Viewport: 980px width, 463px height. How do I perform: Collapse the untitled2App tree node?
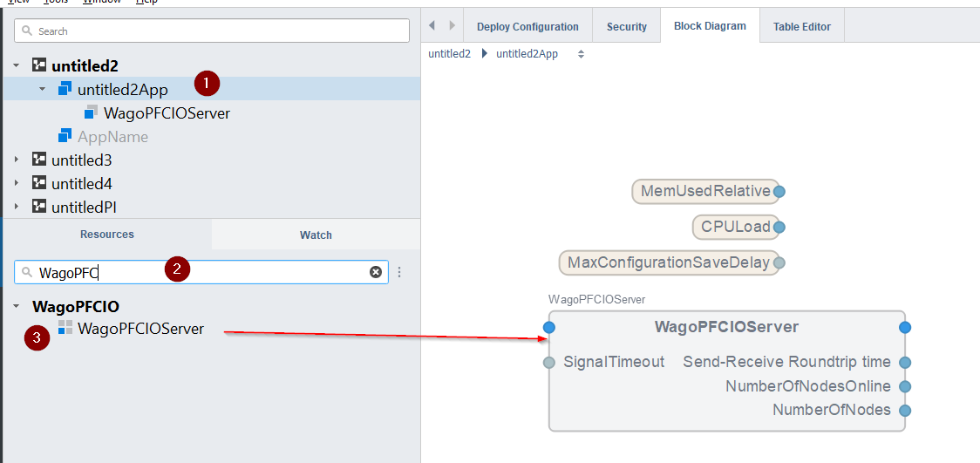[x=43, y=89]
